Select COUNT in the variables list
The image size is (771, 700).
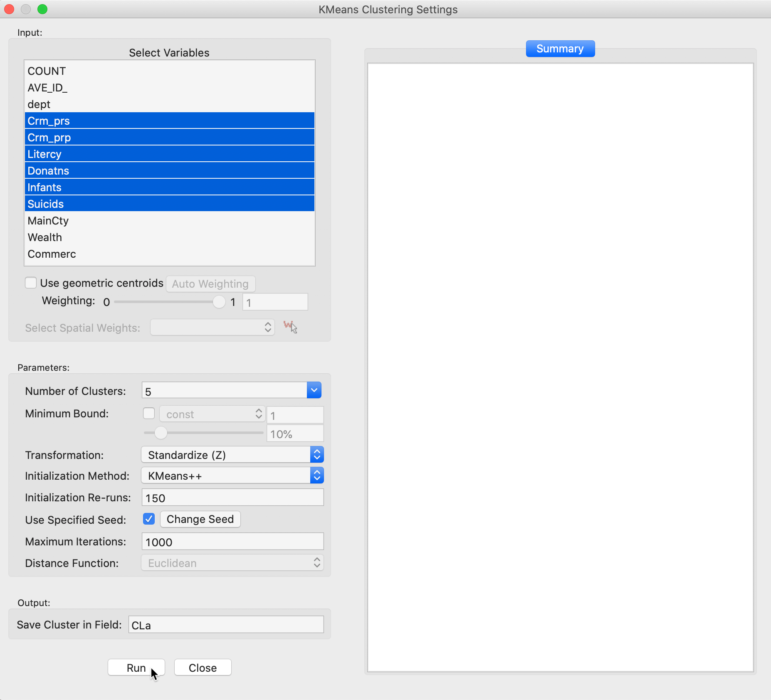(170, 71)
